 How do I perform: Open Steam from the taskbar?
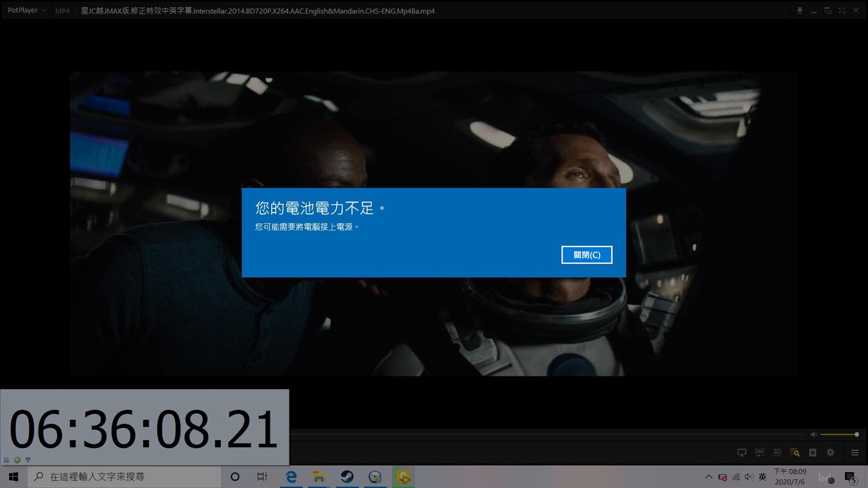click(x=347, y=477)
